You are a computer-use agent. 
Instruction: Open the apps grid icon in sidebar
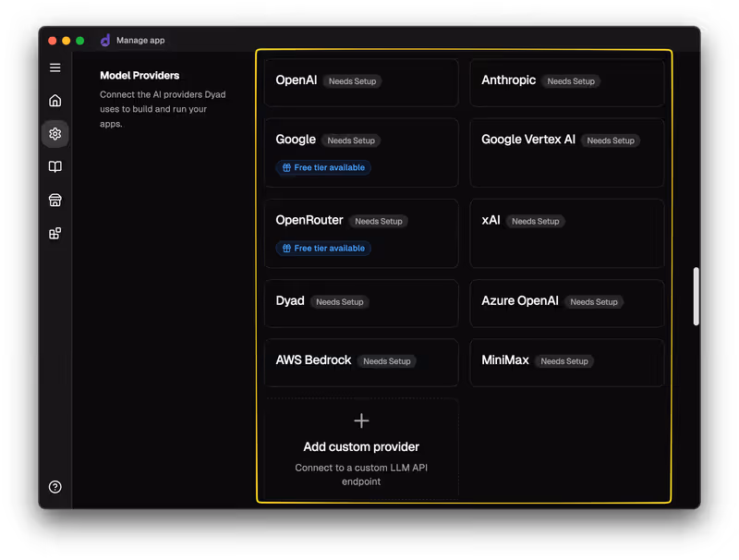tap(55, 233)
